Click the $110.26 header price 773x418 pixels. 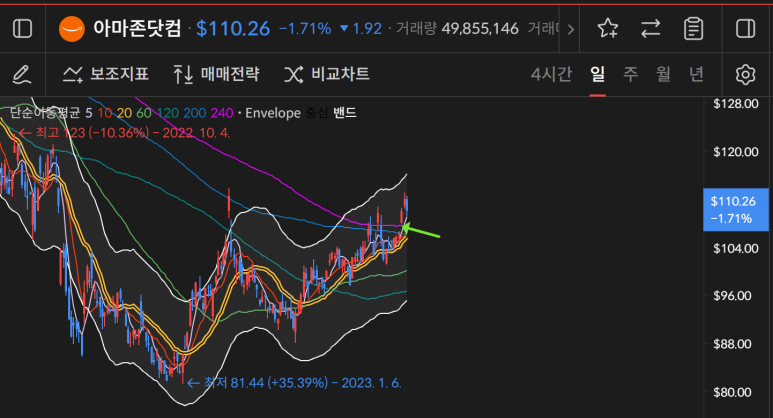pyautogui.click(x=233, y=29)
